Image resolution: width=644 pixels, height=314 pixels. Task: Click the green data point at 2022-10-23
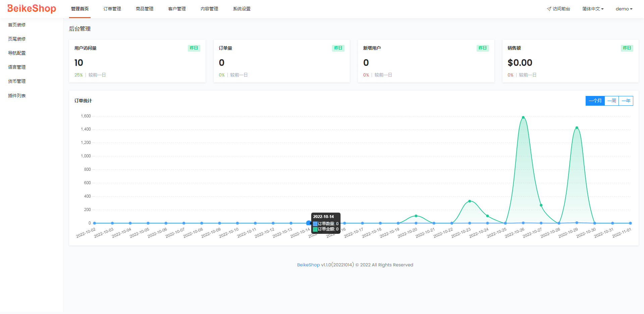[470, 201]
